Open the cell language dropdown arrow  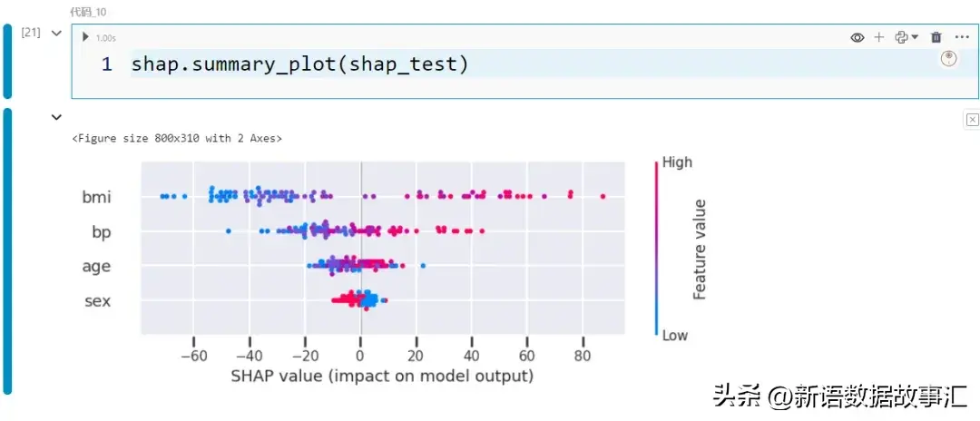click(915, 37)
